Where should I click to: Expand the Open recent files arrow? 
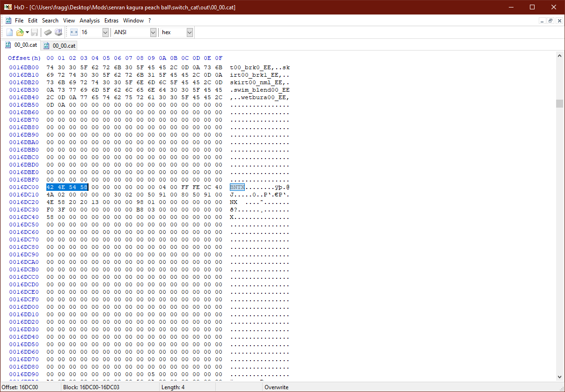27,32
